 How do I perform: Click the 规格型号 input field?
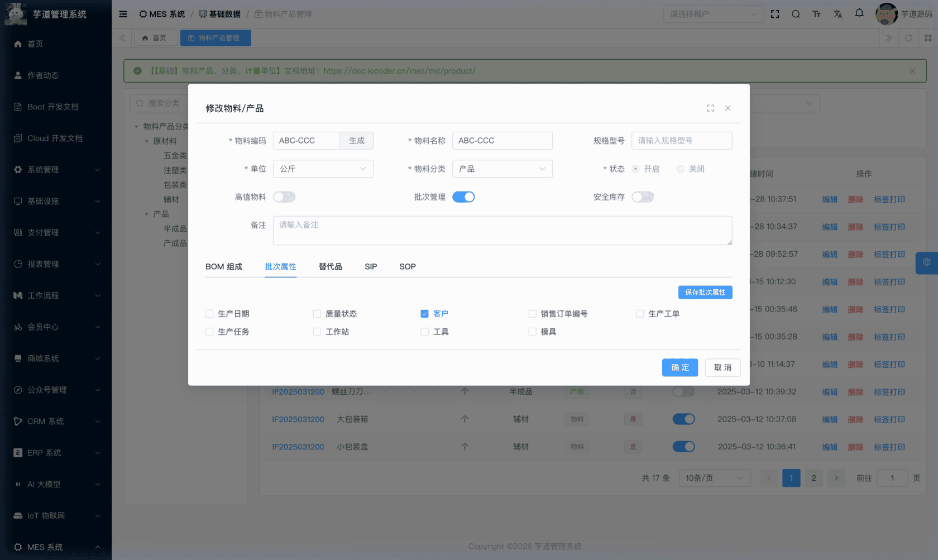(681, 141)
